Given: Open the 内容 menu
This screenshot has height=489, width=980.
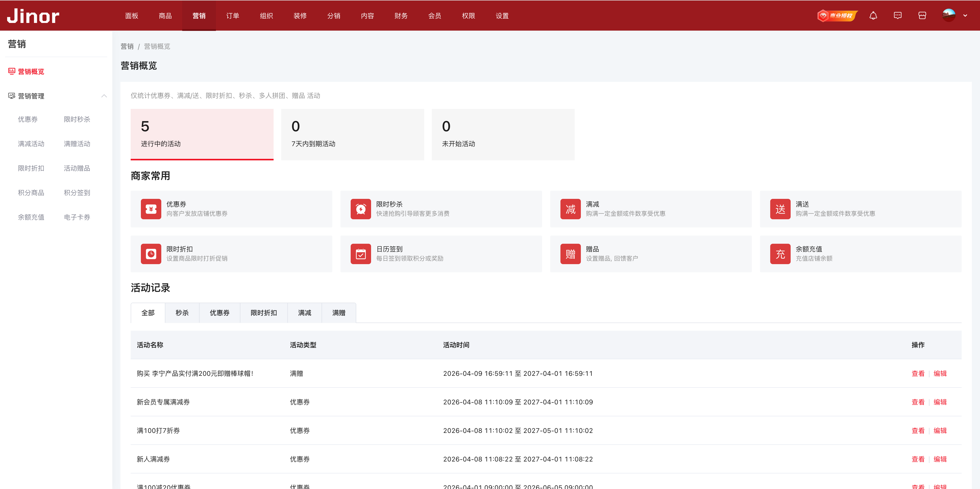Looking at the screenshot, I should [x=367, y=16].
